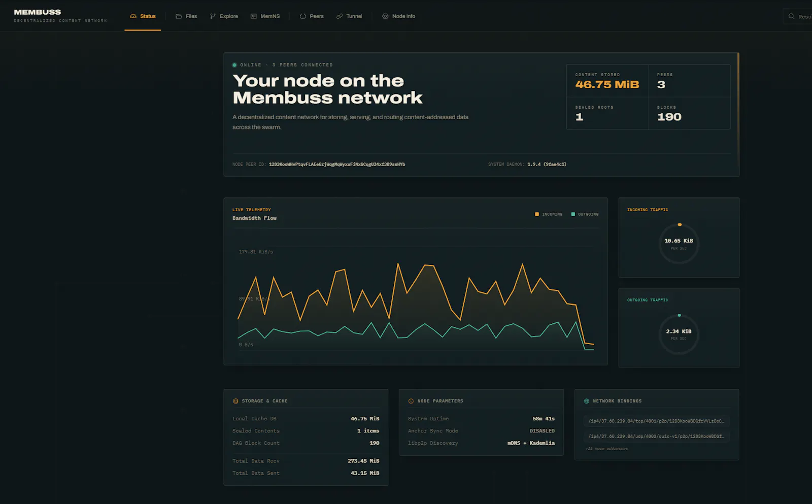The image size is (812, 504).
Task: Click the '179.81 KiB/s' chart axis label
Action: tap(256, 252)
